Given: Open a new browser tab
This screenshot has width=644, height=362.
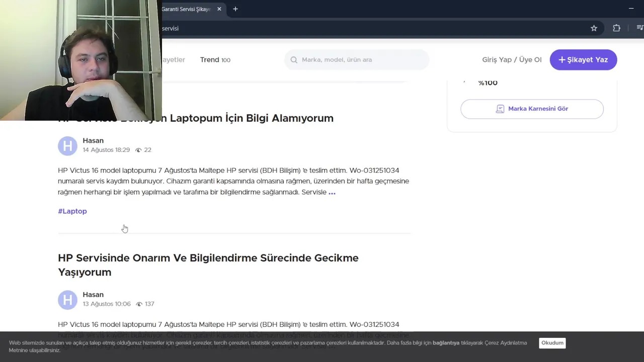Looking at the screenshot, I should 235,9.
